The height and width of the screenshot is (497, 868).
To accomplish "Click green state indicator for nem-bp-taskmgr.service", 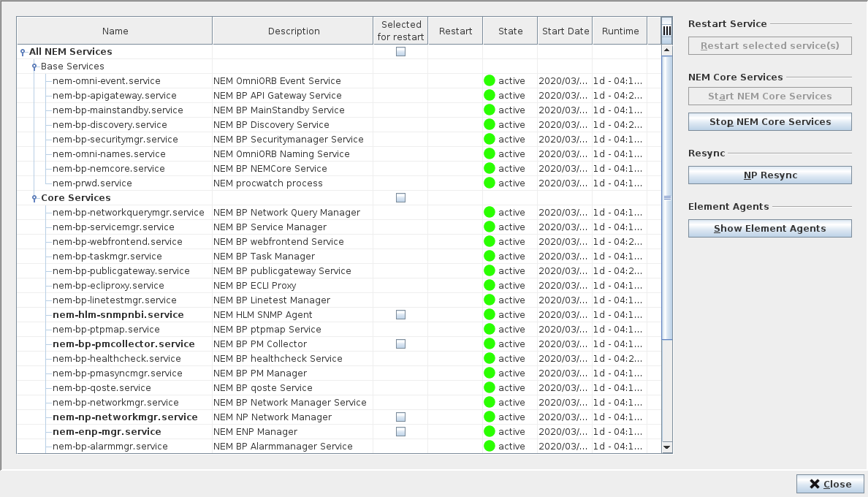I will [490, 257].
